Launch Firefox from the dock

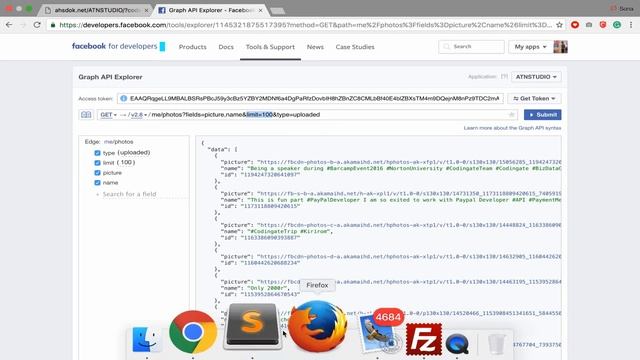[x=318, y=327]
